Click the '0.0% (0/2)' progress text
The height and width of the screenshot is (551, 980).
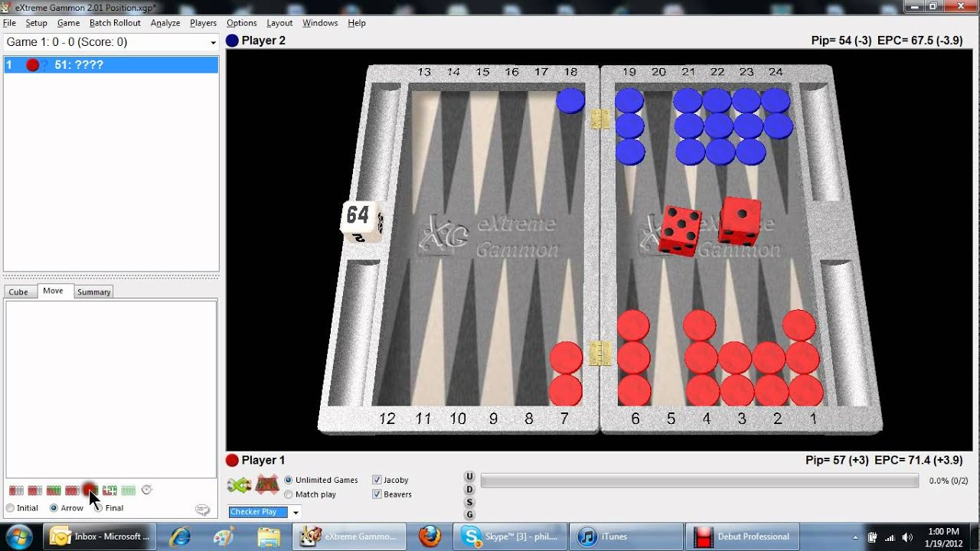948,481
